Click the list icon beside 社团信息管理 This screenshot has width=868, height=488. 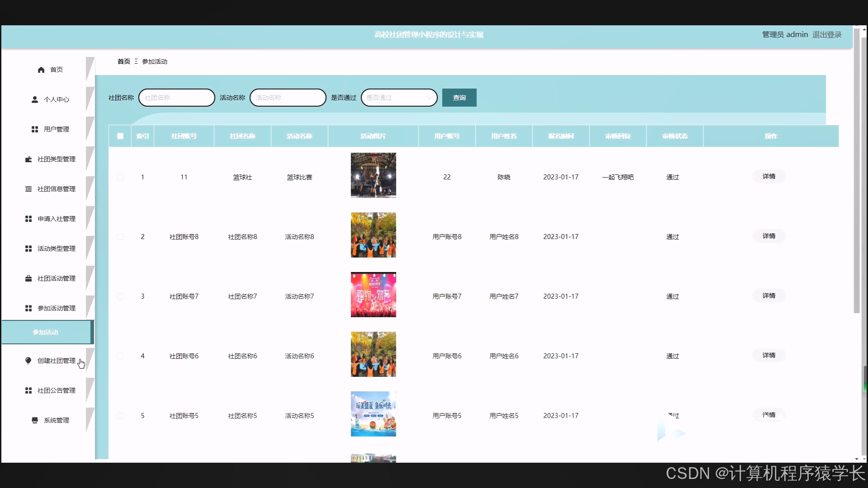point(28,189)
